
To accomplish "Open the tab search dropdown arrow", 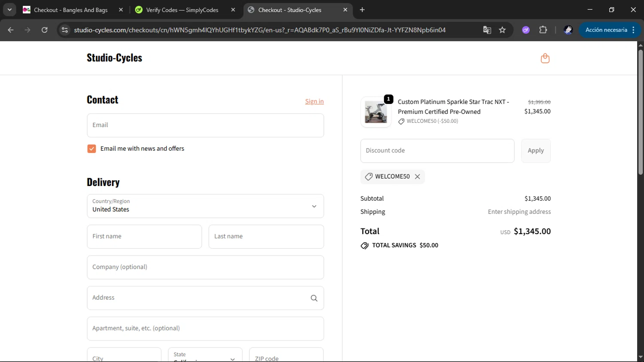I will click(x=9, y=10).
